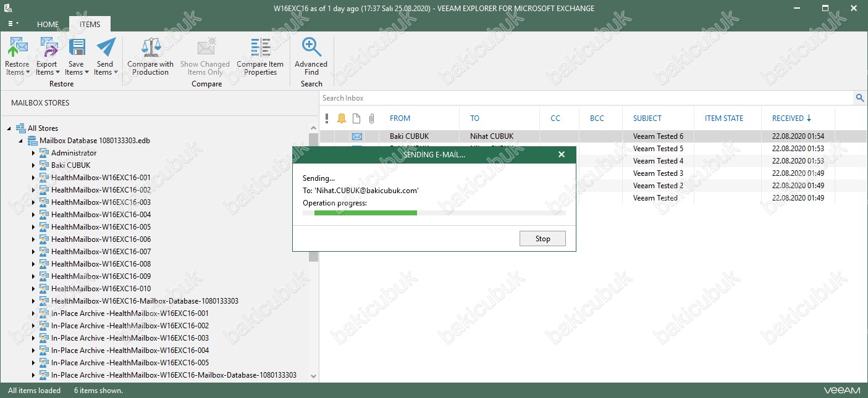Open Compare Item Properties
Screen dimensions: 868x398
pyautogui.click(x=260, y=57)
